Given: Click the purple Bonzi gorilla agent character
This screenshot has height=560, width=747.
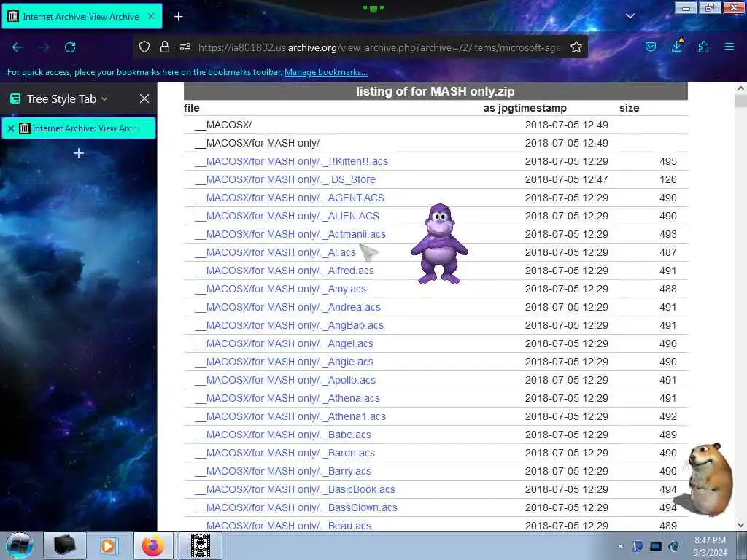Looking at the screenshot, I should click(439, 244).
